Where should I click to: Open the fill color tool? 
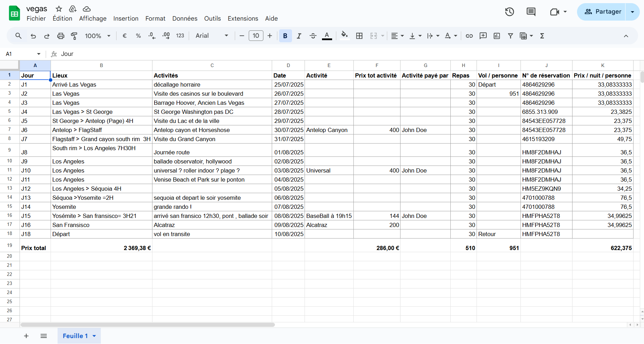(345, 36)
